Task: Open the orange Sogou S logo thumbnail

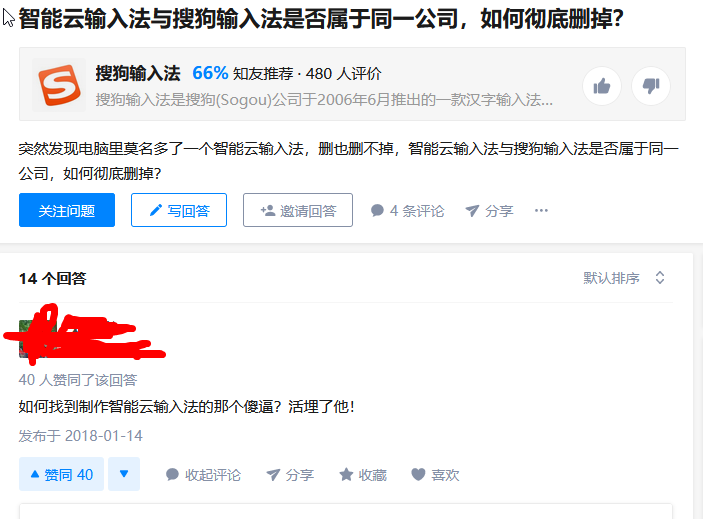Action: pyautogui.click(x=59, y=85)
